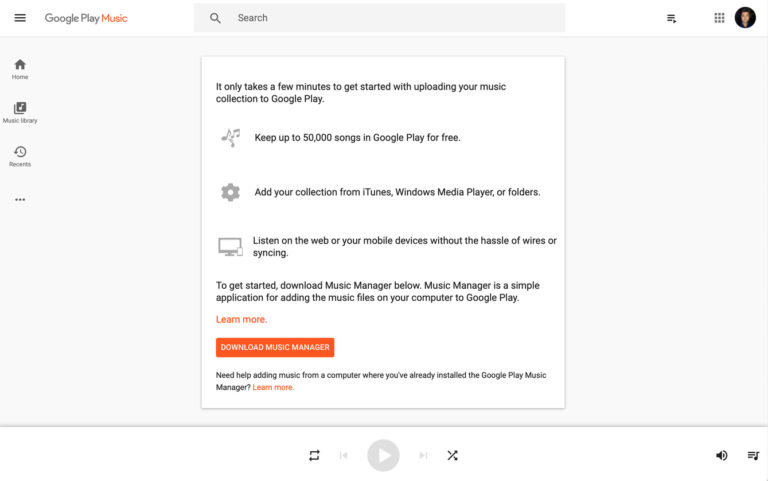Click the large play button
Viewport: 768px width, 481px height.
point(383,456)
